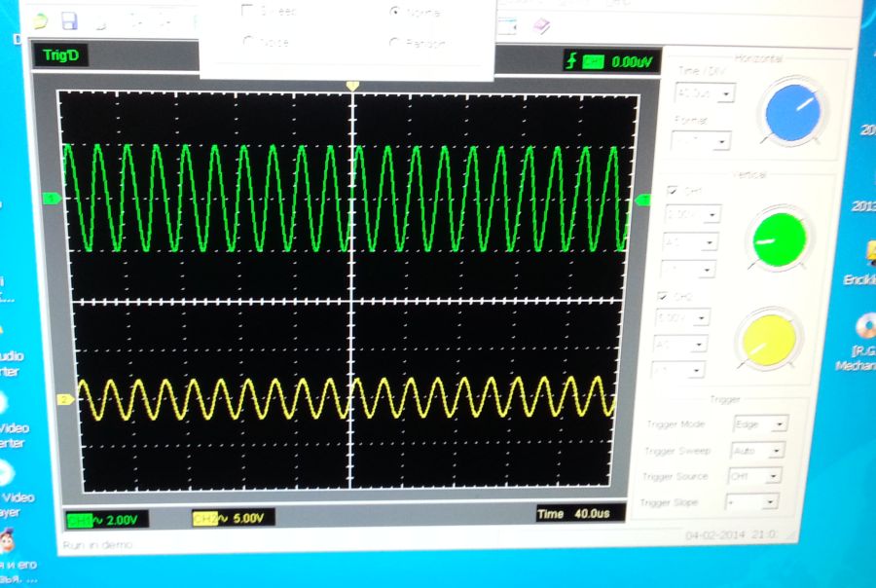
Task: Select the Normal radio button
Action: pos(394,12)
